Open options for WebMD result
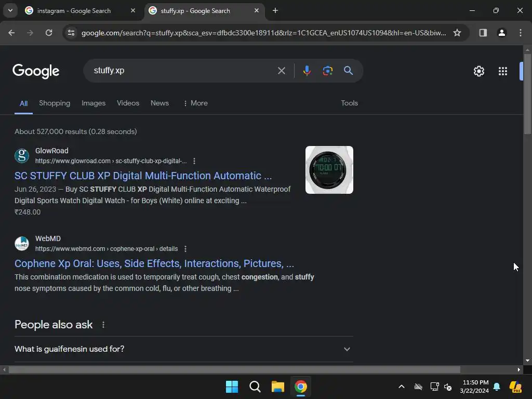The width and height of the screenshot is (532, 399). click(185, 249)
